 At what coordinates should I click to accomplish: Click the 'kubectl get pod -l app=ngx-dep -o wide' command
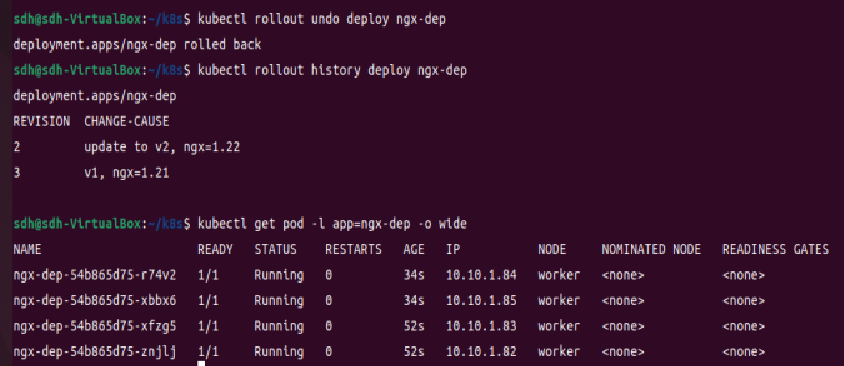pos(332,224)
